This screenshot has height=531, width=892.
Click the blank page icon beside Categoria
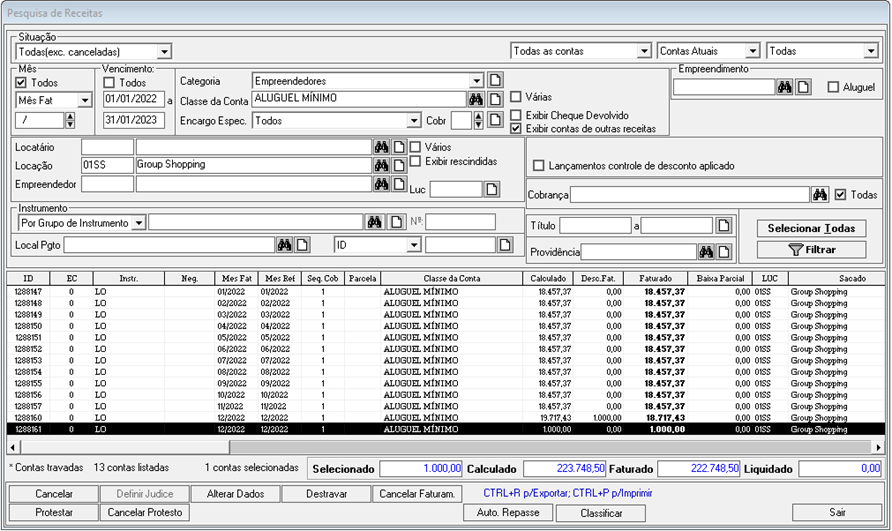(x=495, y=80)
